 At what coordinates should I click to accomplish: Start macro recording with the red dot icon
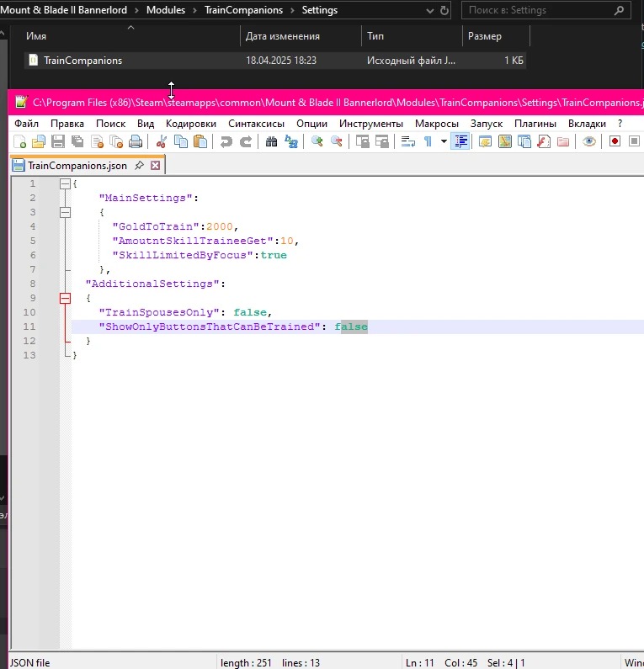(615, 141)
